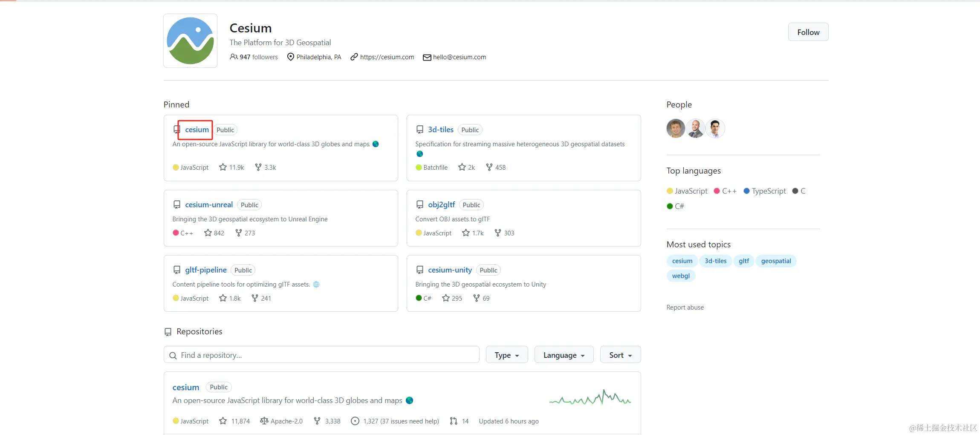
Task: Open the gltf-pipeline repository
Action: 206,270
